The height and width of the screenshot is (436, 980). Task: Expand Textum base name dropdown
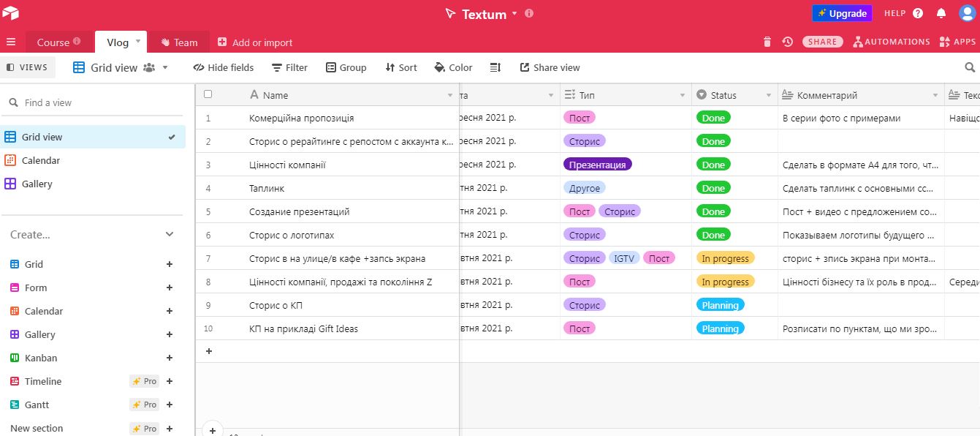pyautogui.click(x=514, y=14)
